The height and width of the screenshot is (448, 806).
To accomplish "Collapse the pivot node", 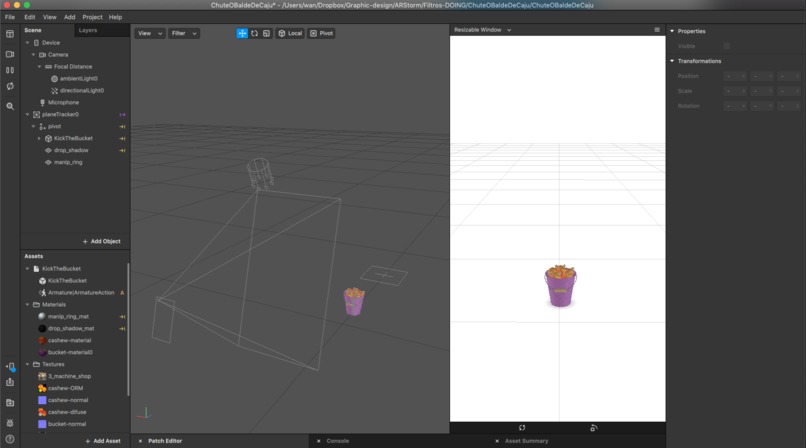I will point(33,126).
